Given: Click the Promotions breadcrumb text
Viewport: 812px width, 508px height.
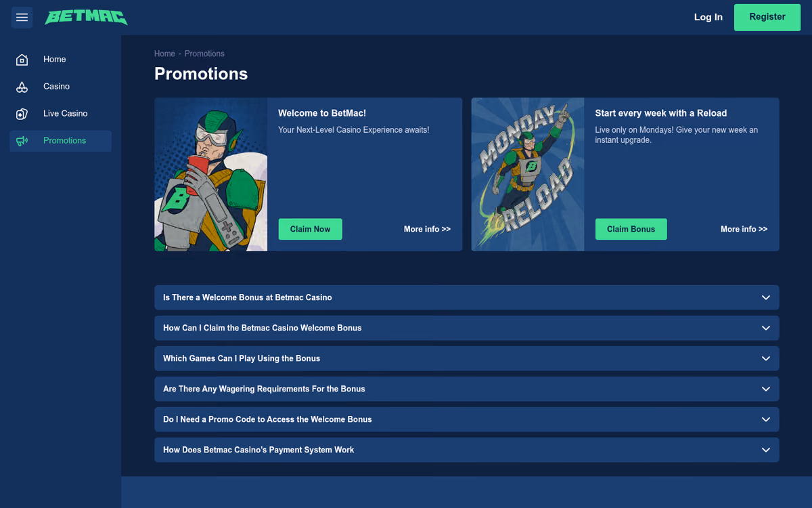Looking at the screenshot, I should tap(204, 54).
